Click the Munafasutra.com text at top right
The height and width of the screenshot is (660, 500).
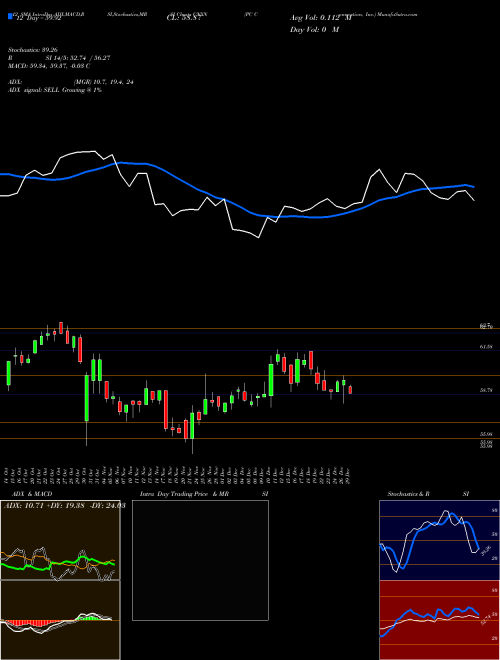click(x=398, y=14)
